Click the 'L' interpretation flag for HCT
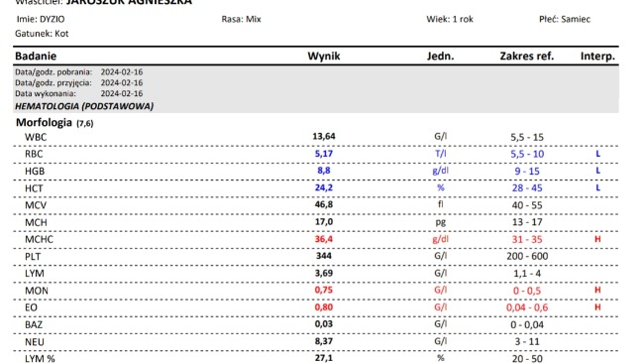Viewport: 644px width, 363px height. pos(598,187)
